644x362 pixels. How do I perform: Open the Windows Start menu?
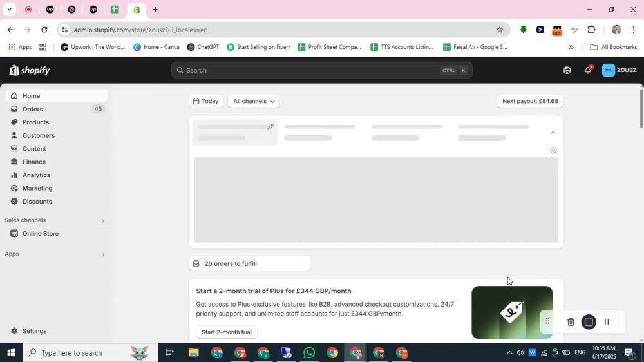click(x=11, y=352)
